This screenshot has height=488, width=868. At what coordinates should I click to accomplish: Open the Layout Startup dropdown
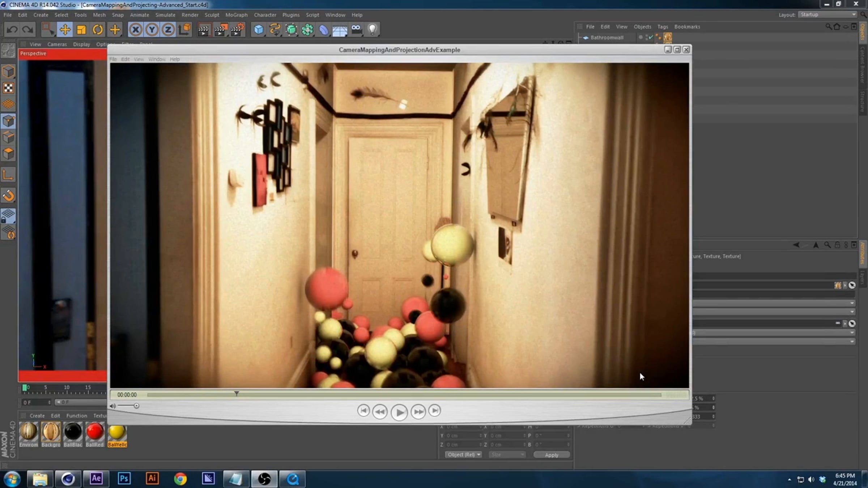pyautogui.click(x=827, y=15)
